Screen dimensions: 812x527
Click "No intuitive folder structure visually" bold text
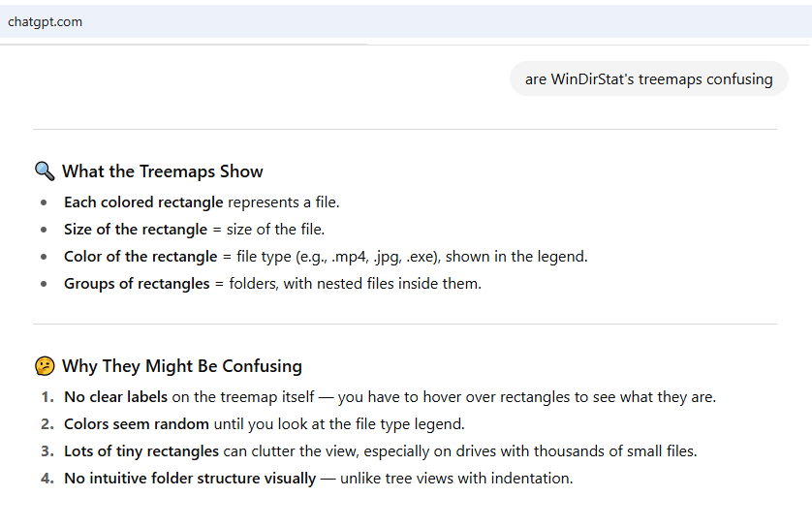(190, 479)
